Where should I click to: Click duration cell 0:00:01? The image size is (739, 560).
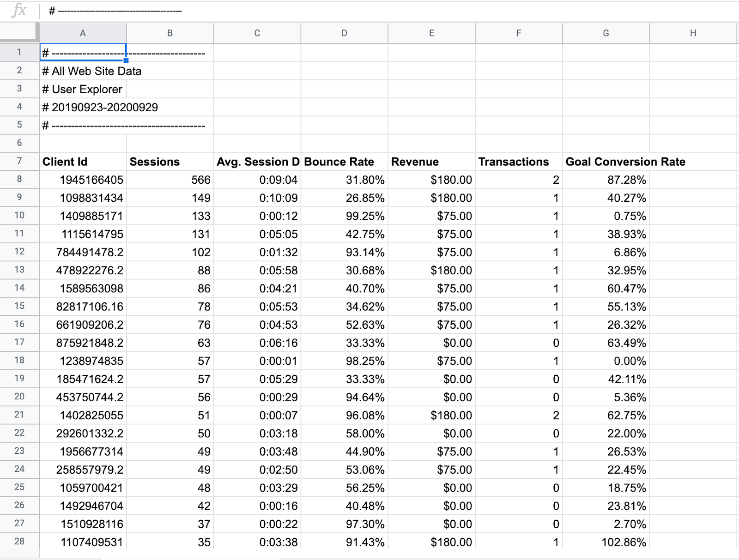pos(257,361)
